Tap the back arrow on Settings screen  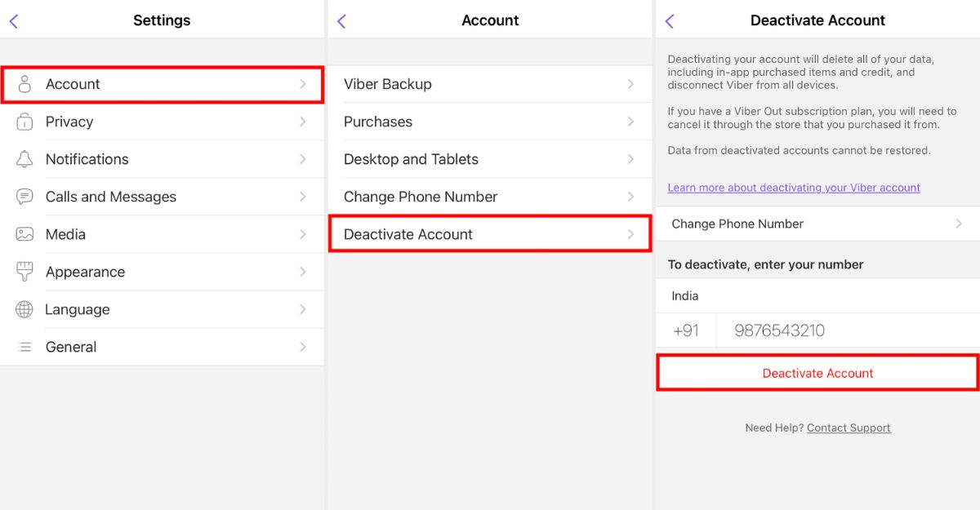click(14, 21)
